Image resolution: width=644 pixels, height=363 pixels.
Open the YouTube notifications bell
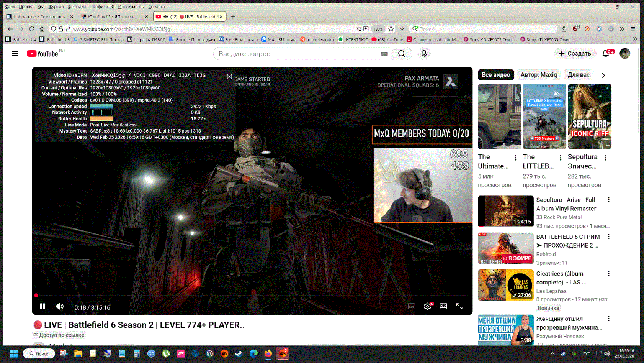606,54
